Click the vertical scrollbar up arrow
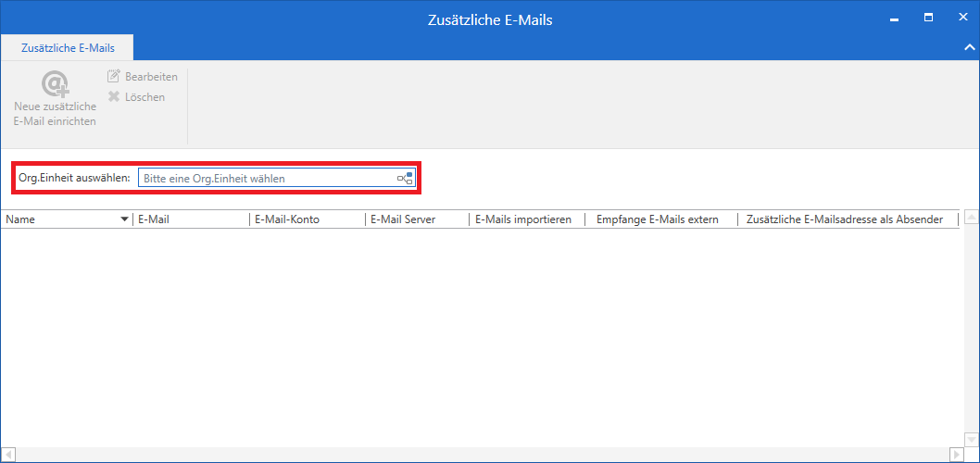The image size is (980, 463). [971, 219]
